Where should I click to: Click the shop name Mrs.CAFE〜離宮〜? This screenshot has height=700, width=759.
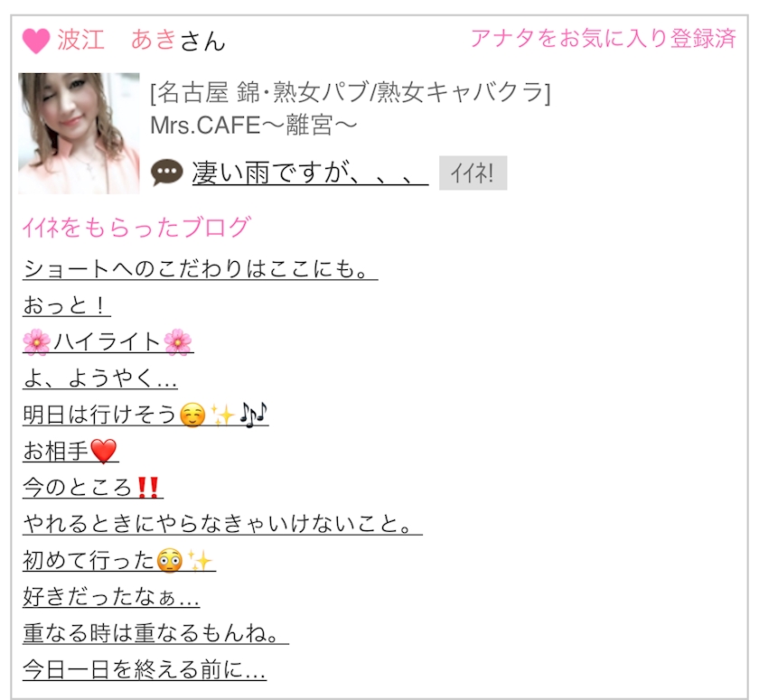coord(254,126)
